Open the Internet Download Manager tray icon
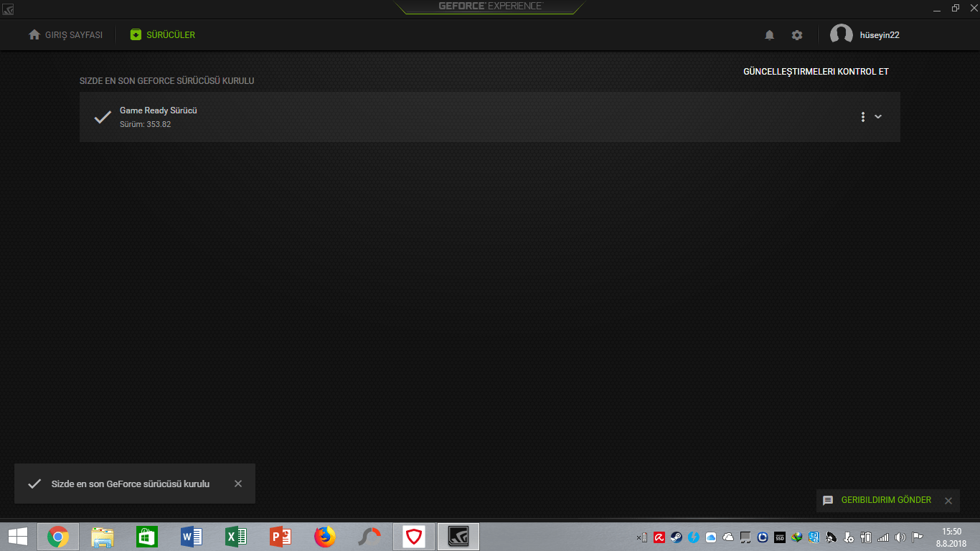Screen dimensions: 980x551 (797, 537)
